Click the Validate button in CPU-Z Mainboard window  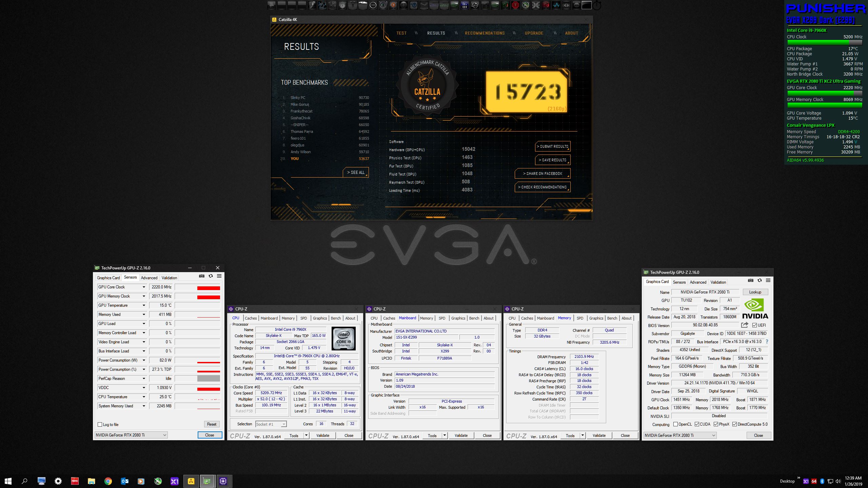[461, 435]
